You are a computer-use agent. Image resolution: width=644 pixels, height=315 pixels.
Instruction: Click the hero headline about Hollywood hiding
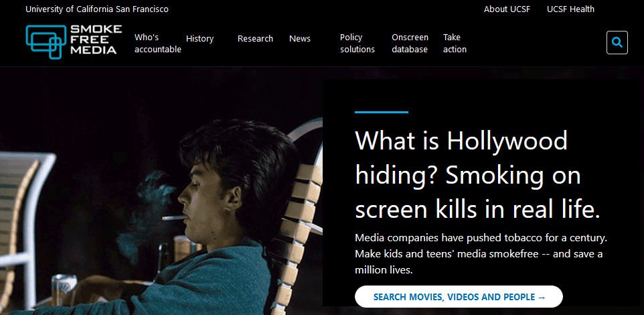478,175
